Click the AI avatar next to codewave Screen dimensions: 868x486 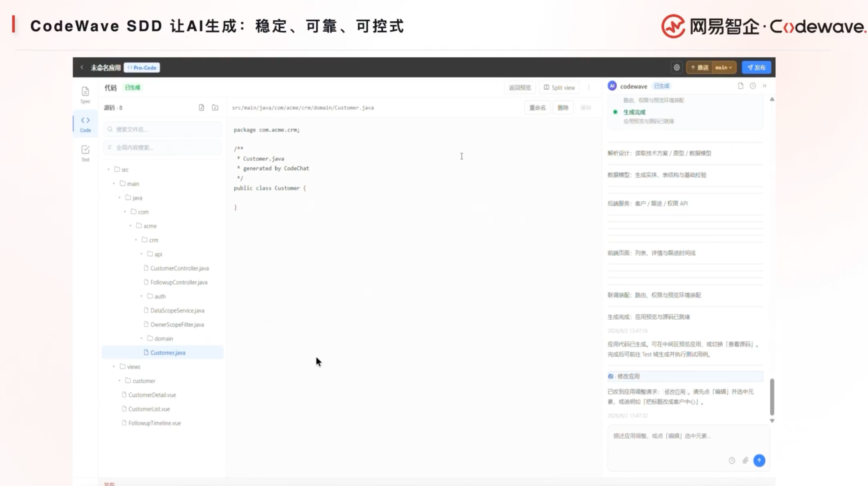pos(612,86)
